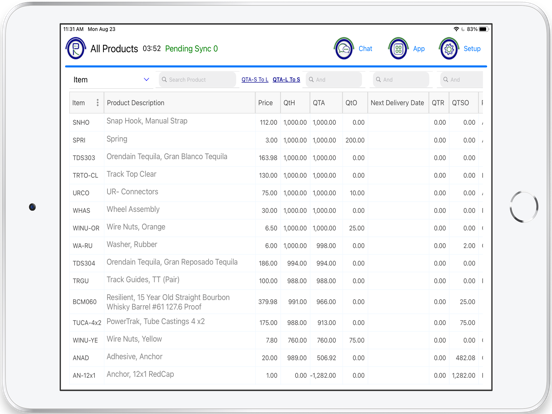Select the TDS303 item code
This screenshot has height=414, width=552.
click(x=84, y=158)
